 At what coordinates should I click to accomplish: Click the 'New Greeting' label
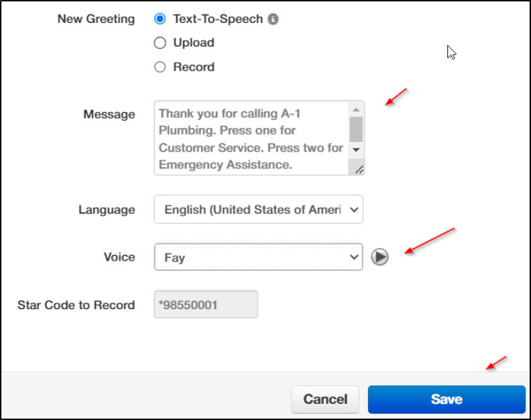(x=96, y=19)
